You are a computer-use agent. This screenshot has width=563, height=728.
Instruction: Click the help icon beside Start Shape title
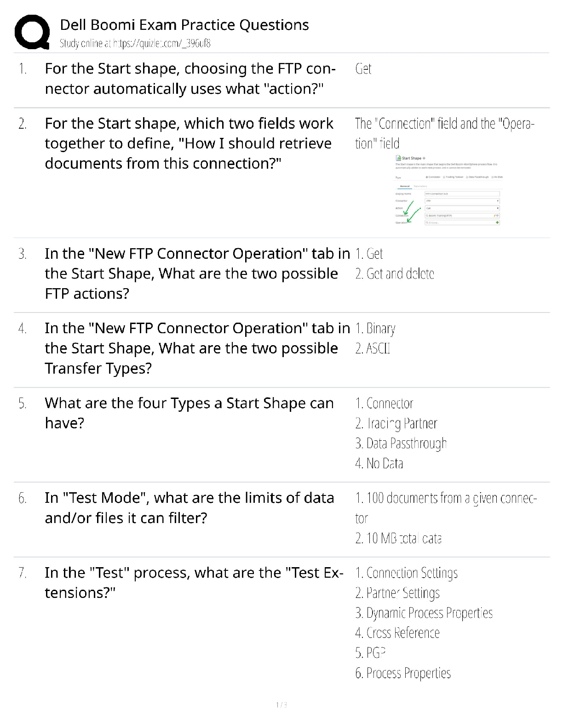click(x=424, y=158)
